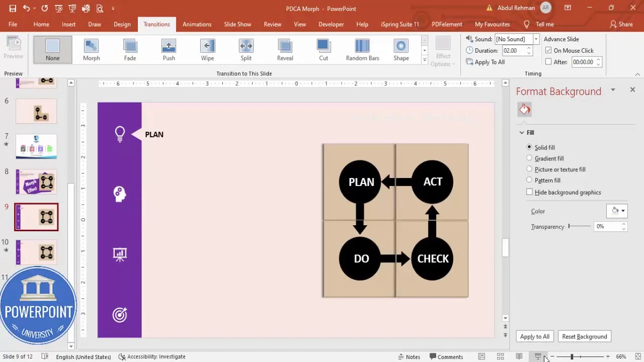Open the Undo history dropdown arrow
644x362 pixels.
[x=35, y=9]
